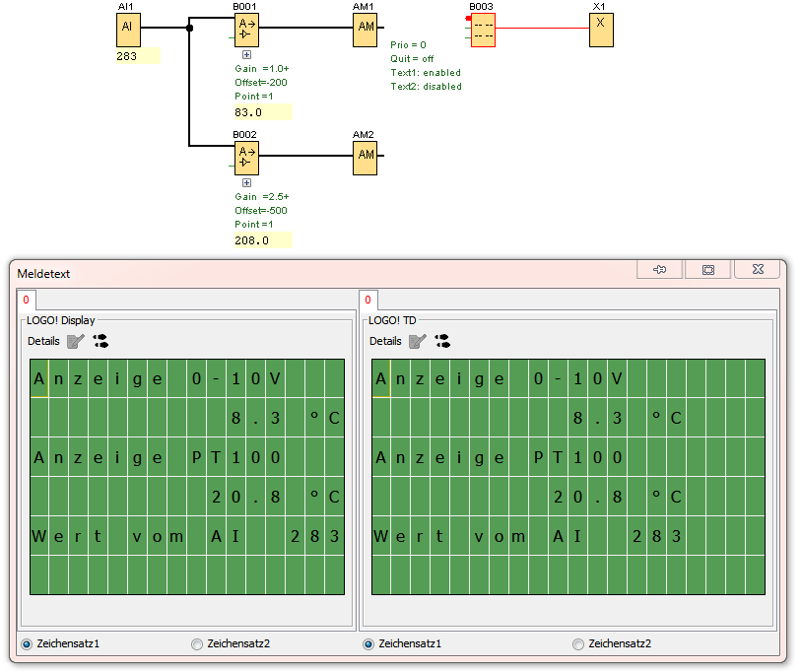Click the edit icon in LOGO! Display panel
Image resolution: width=802 pixels, height=672 pixels.
coord(76,341)
